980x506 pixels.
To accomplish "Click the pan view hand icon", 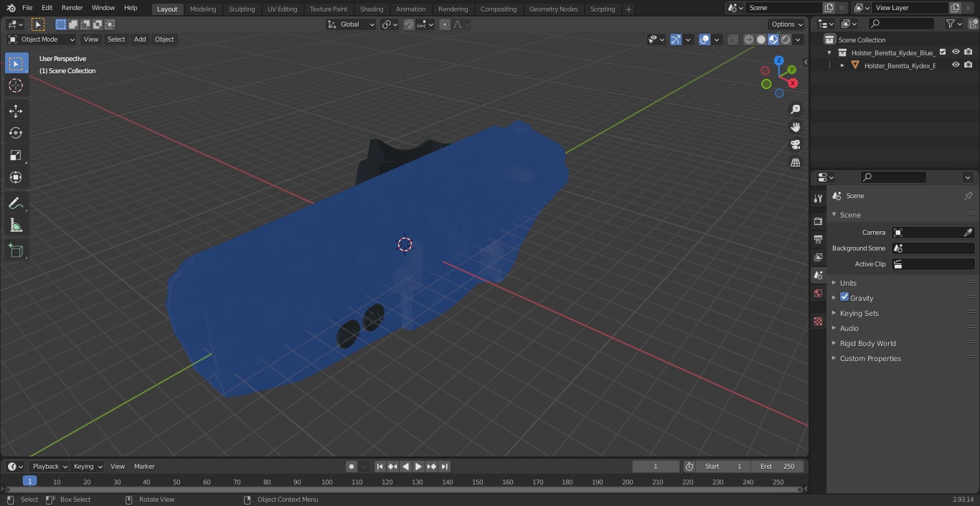I will (x=796, y=127).
